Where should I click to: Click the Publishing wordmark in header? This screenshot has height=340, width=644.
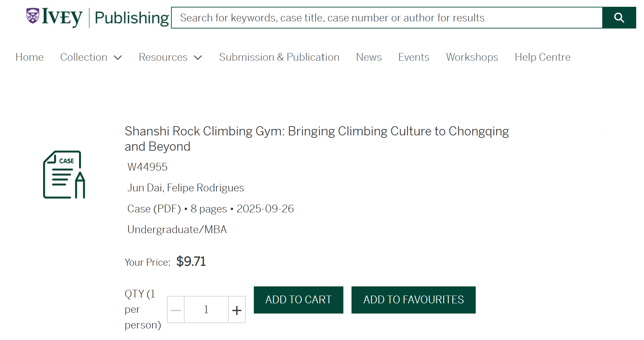[x=132, y=18]
